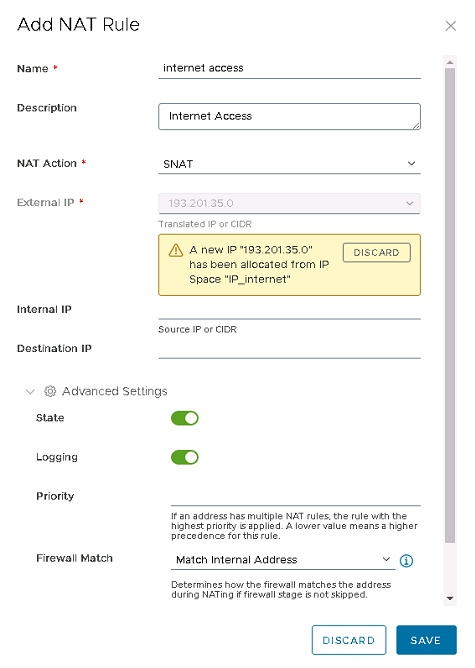Open the Firewall Match dropdown
The image size is (475, 668).
[x=283, y=560]
